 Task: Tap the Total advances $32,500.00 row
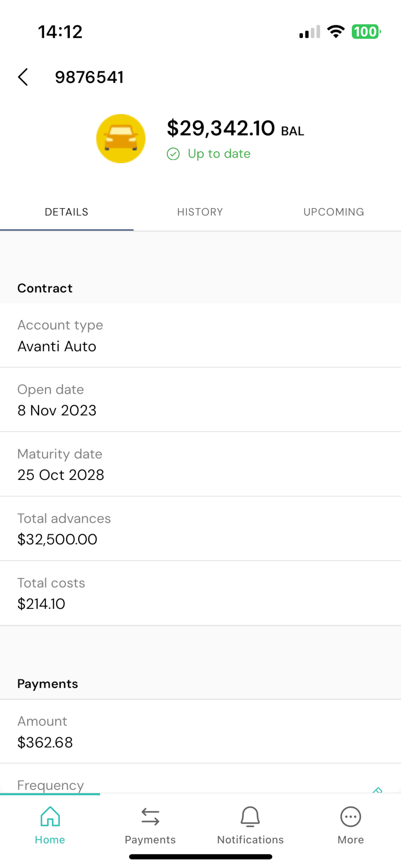click(200, 529)
